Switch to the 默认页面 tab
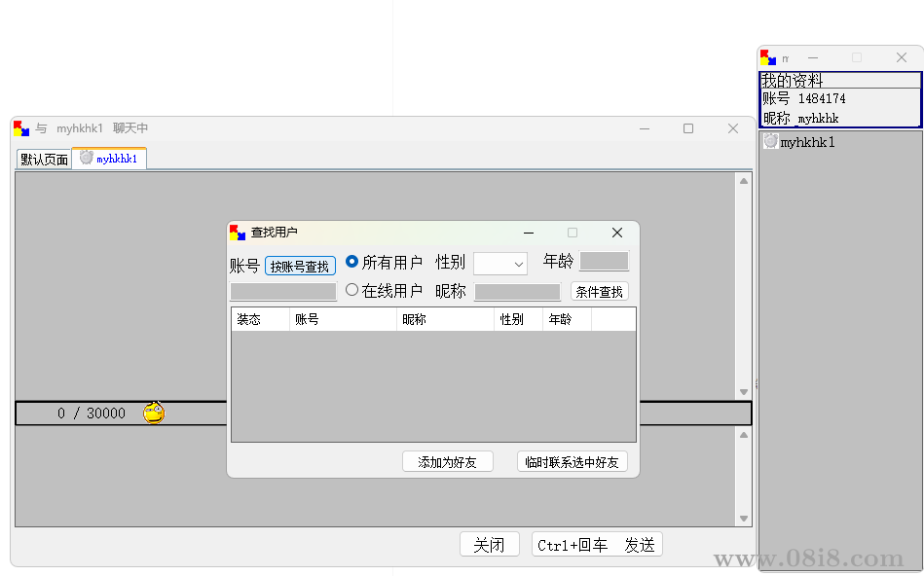The height and width of the screenshot is (576, 924). tap(41, 159)
